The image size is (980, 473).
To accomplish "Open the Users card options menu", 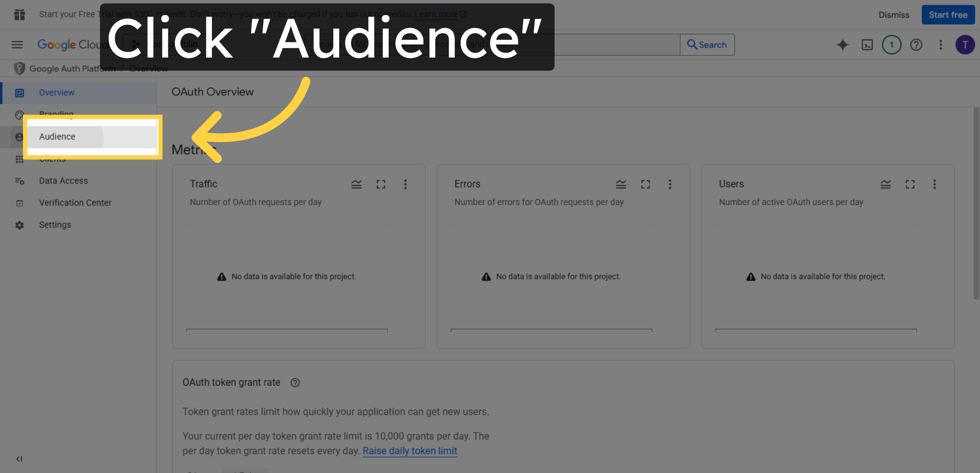I will tap(935, 184).
